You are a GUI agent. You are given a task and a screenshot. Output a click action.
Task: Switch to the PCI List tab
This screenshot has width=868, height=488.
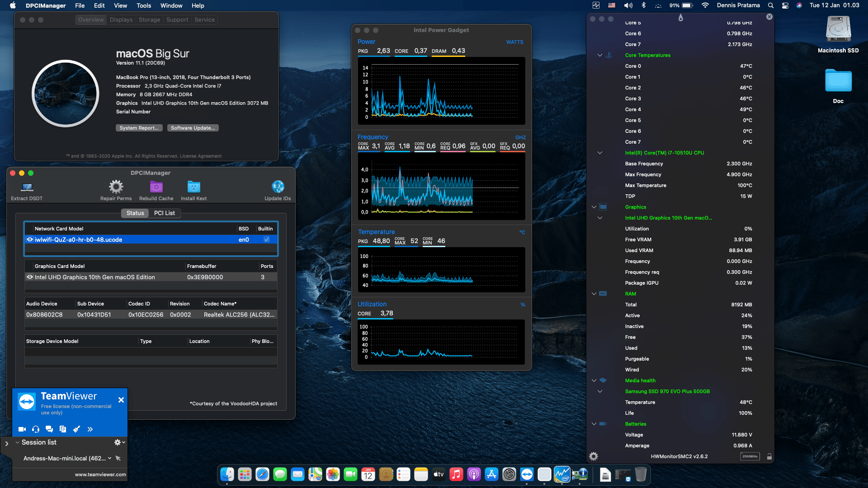[165, 213]
